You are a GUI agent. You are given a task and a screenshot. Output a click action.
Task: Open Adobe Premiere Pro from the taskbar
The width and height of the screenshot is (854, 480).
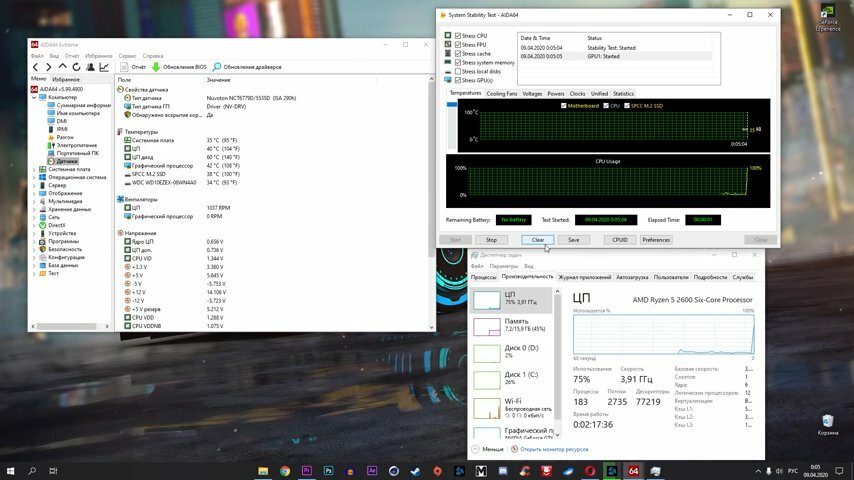click(x=307, y=471)
